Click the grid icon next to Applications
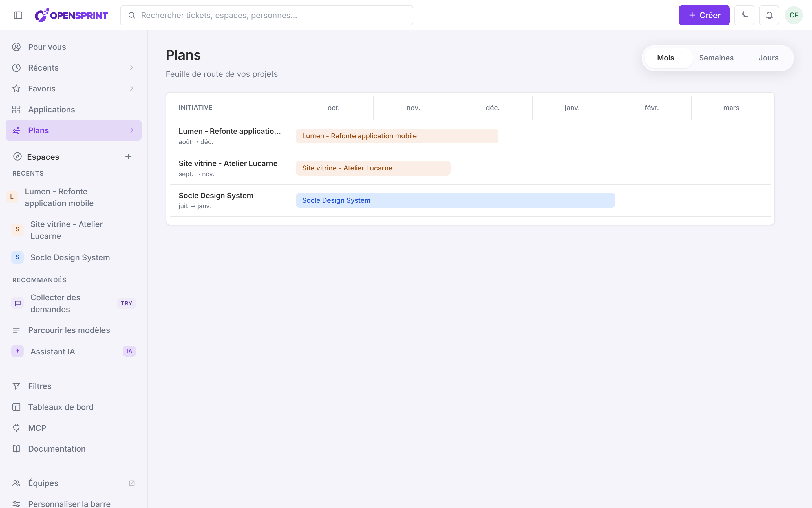 tap(16, 110)
